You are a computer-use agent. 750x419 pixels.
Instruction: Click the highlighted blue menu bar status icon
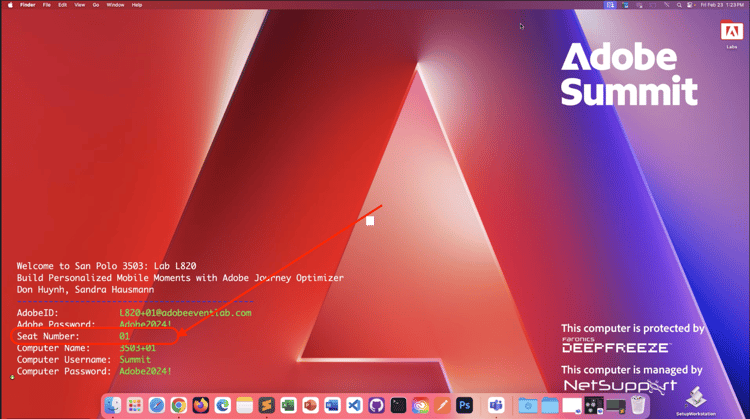(x=610, y=5)
